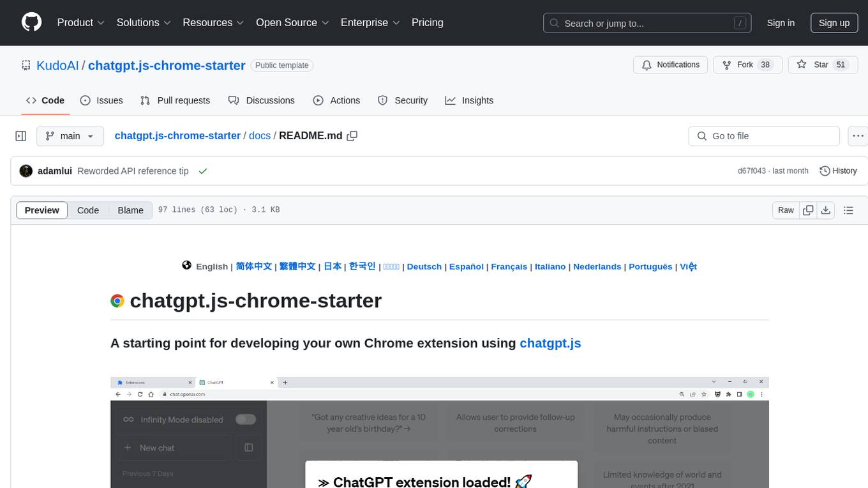Open adamlui author link
Viewport: 868px width, 488px height.
pyautogui.click(x=55, y=171)
